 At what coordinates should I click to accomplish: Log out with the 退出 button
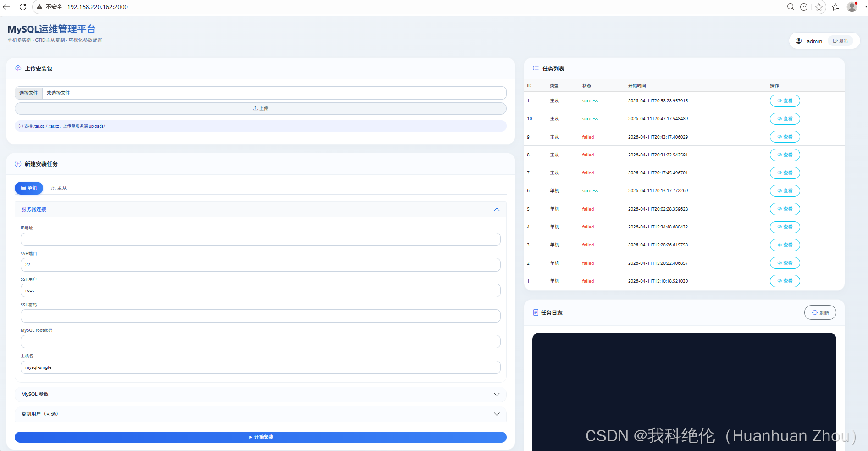coord(840,41)
